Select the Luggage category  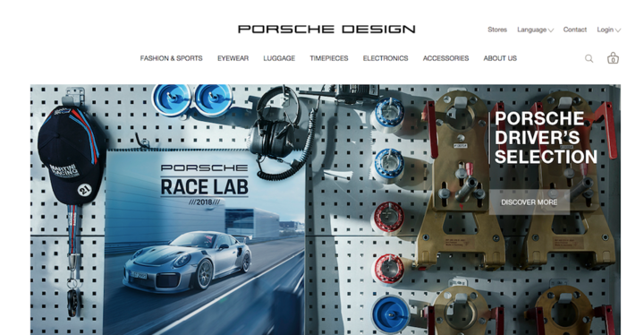point(279,58)
